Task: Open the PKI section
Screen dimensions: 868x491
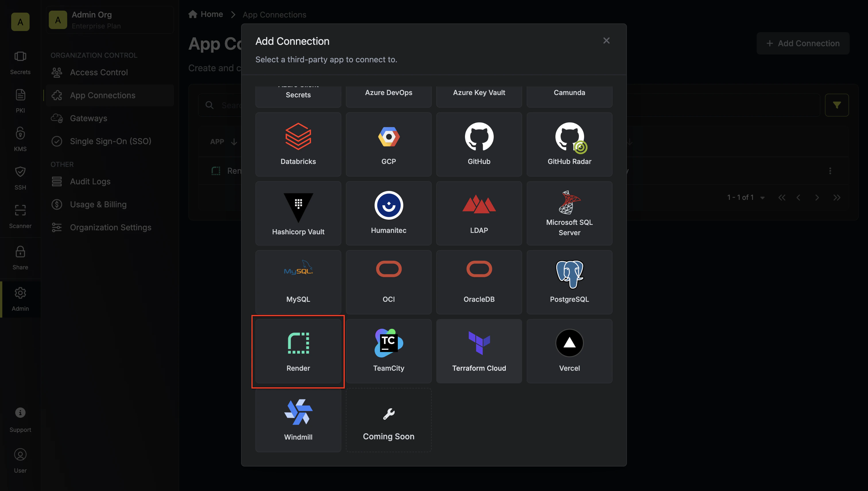Action: 20,101
